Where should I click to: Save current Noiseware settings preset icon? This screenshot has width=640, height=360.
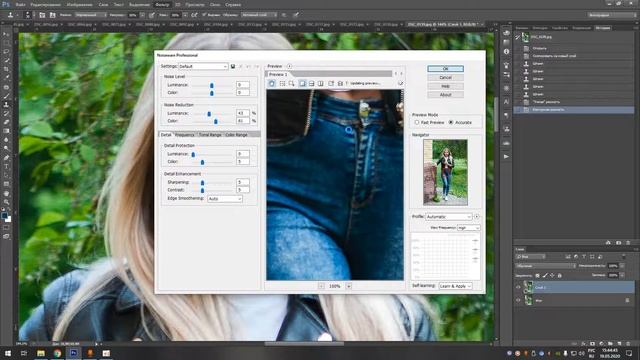233,66
